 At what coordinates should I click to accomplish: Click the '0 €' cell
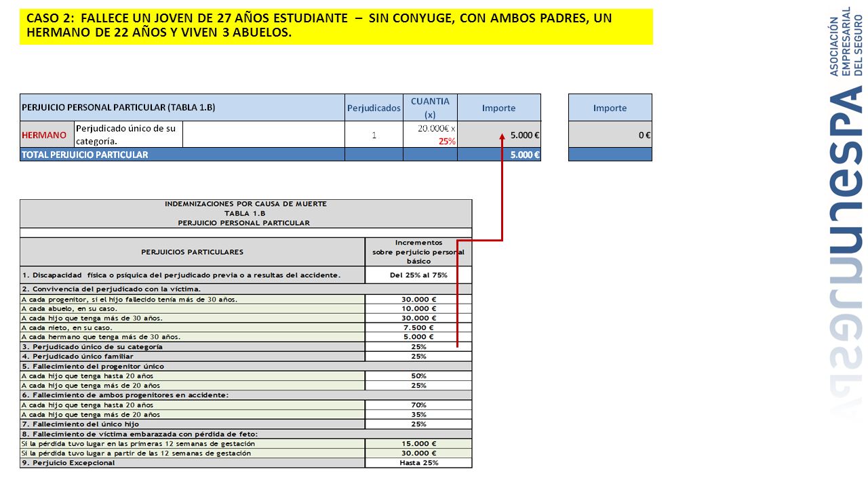(x=610, y=134)
